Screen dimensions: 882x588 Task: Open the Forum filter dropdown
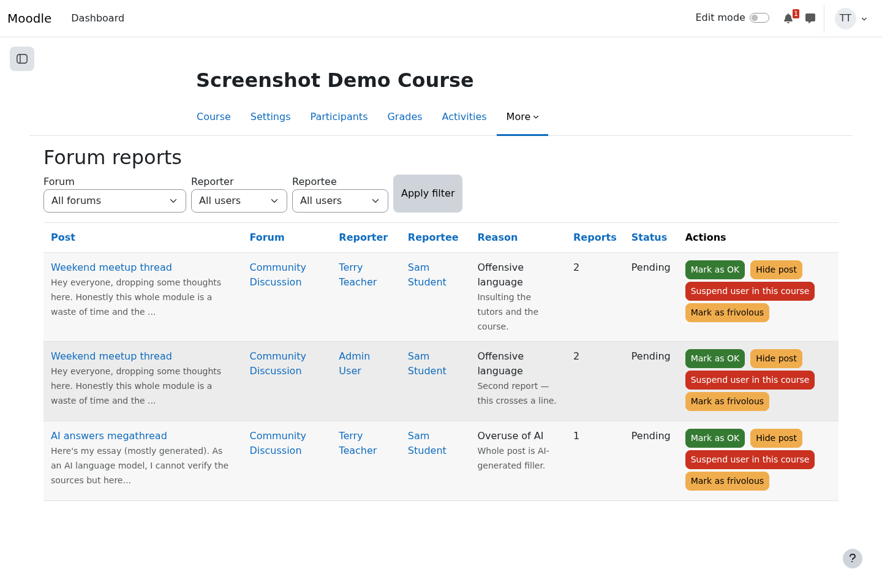(x=115, y=201)
